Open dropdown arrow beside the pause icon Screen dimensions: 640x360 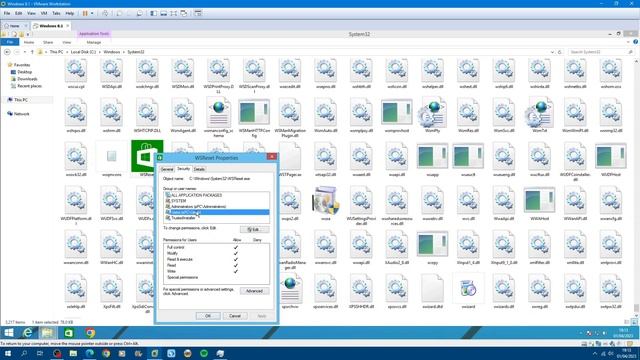[92, 13]
